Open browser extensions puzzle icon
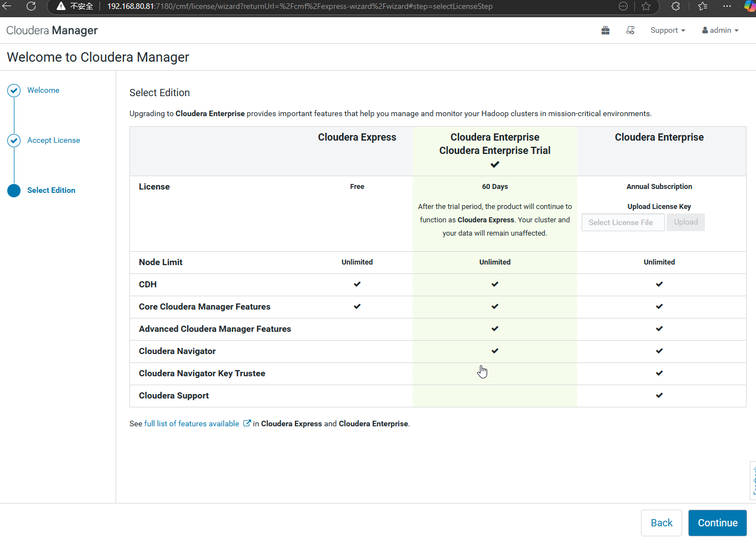This screenshot has height=543, width=756. (x=675, y=6)
